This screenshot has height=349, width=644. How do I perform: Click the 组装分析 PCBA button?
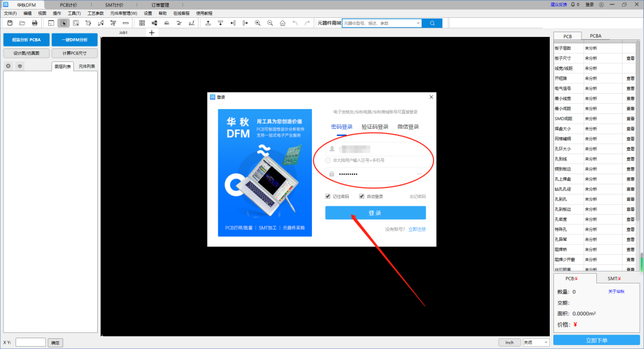click(26, 40)
